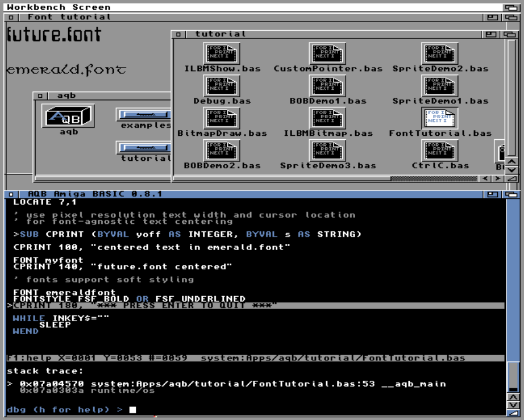Click the FONT emeraldfont line
Image resolution: width=524 pixels, height=420 pixels.
[x=64, y=292]
